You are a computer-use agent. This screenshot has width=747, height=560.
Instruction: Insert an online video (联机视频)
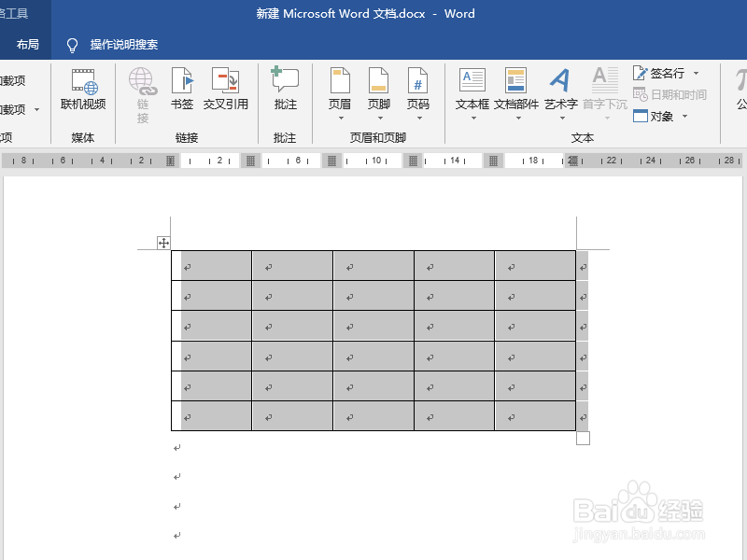click(x=83, y=89)
